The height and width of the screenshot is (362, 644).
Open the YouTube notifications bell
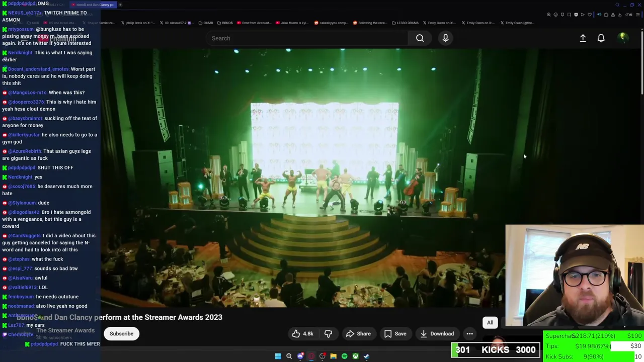tap(601, 38)
